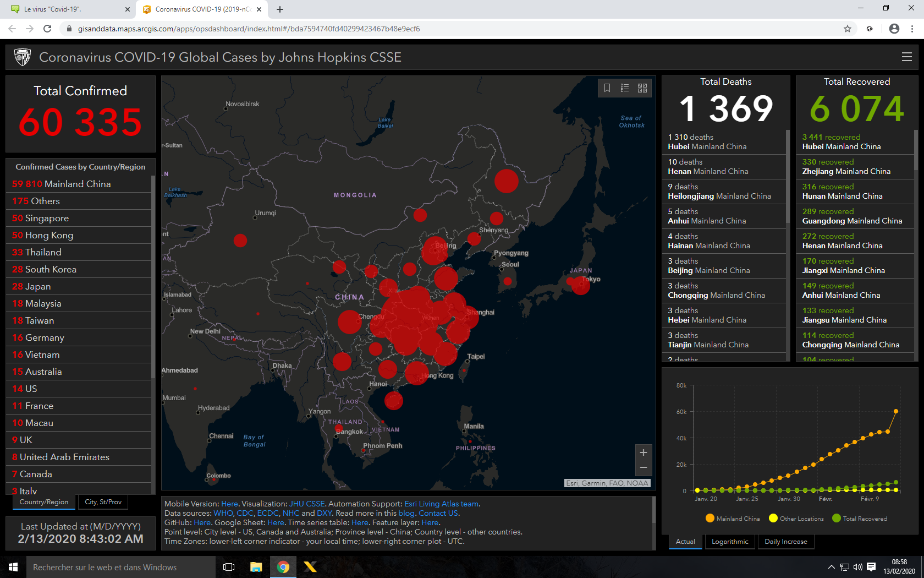The height and width of the screenshot is (578, 924).
Task: Select Mainland China in country list
Action: 78,184
